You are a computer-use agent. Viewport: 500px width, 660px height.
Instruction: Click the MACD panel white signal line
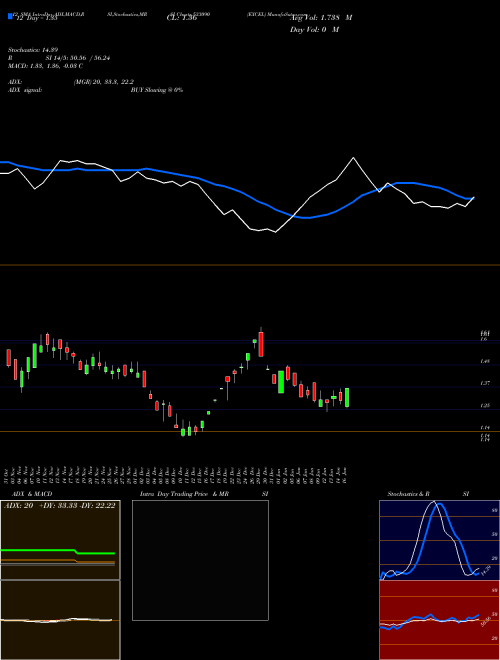[56, 620]
